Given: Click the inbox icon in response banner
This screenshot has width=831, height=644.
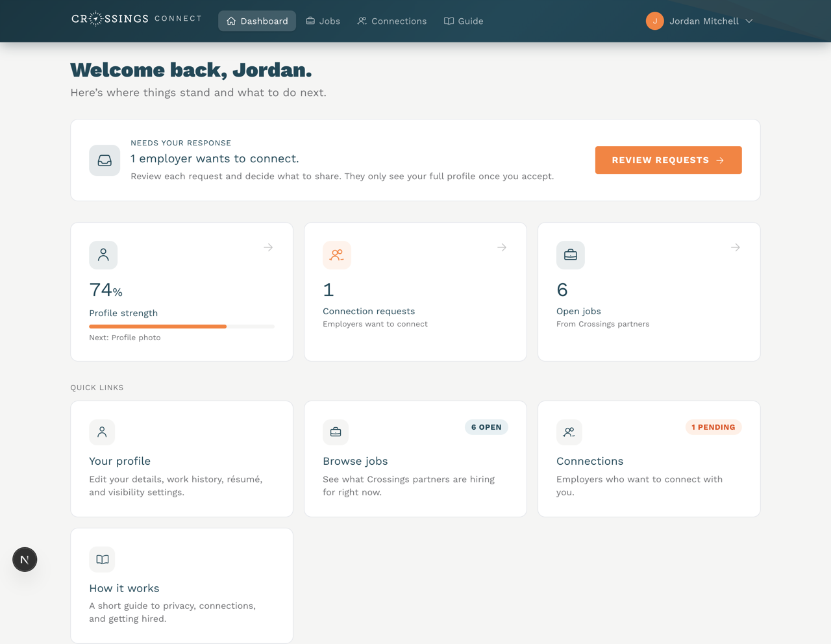Looking at the screenshot, I should click(x=105, y=160).
